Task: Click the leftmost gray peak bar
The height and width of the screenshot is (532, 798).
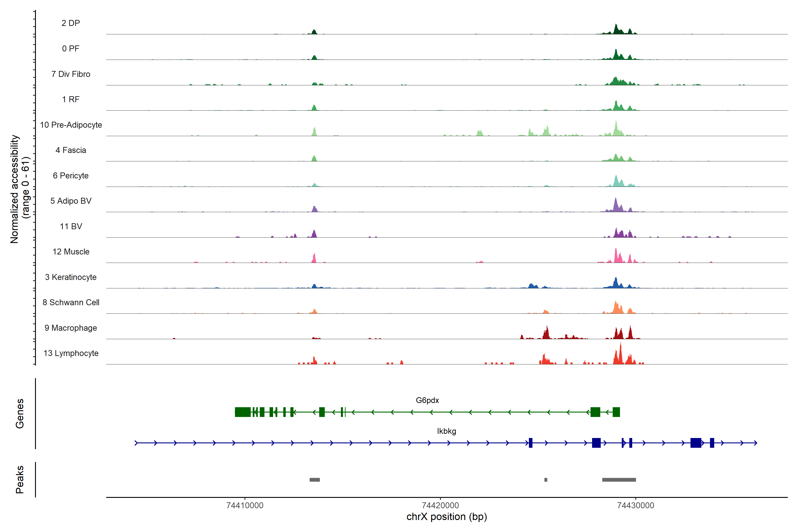Action: [x=315, y=480]
